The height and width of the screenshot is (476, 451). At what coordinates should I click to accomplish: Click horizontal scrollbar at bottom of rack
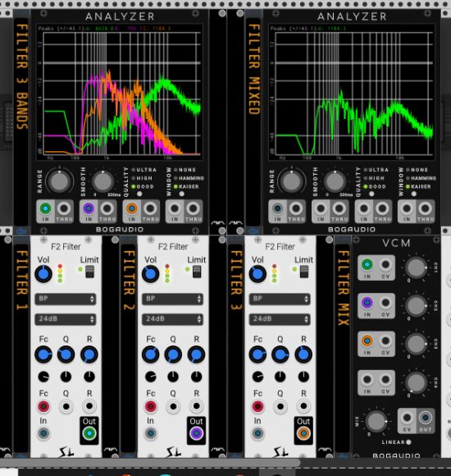[x=150, y=463]
